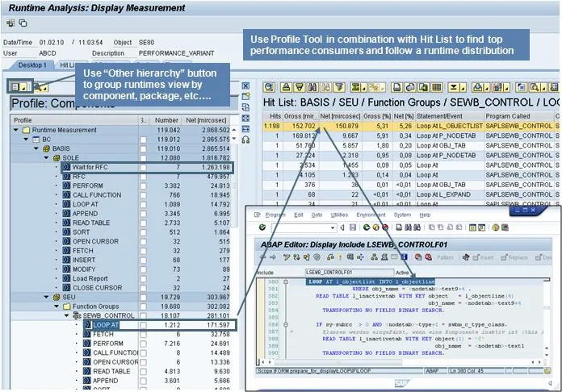Click the layout grid icon in Hit List toolbar
Image resolution: width=562 pixels, height=392 pixels.
coord(437,87)
